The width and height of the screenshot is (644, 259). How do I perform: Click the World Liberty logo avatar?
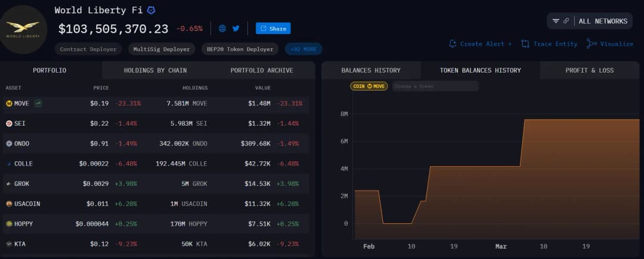click(23, 29)
